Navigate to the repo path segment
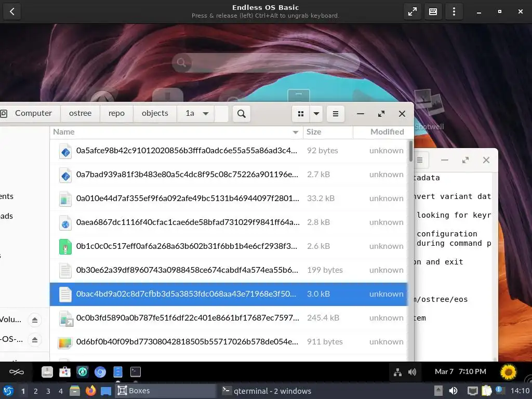Image resolution: width=532 pixels, height=399 pixels. coord(116,113)
